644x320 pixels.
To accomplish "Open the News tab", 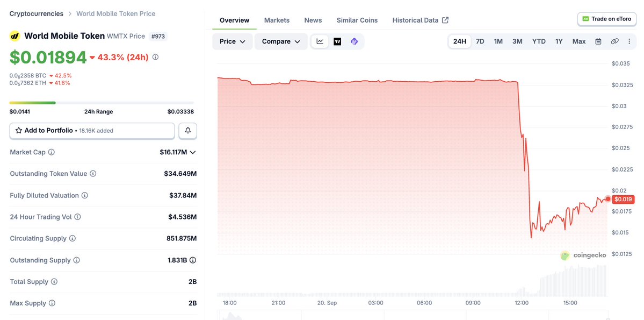I will 313,20.
